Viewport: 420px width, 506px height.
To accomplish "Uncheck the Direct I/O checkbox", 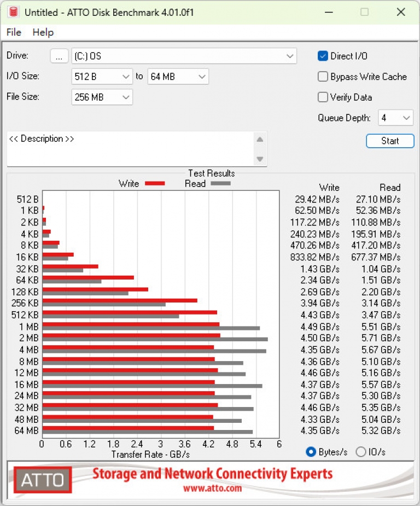I will pyautogui.click(x=323, y=56).
